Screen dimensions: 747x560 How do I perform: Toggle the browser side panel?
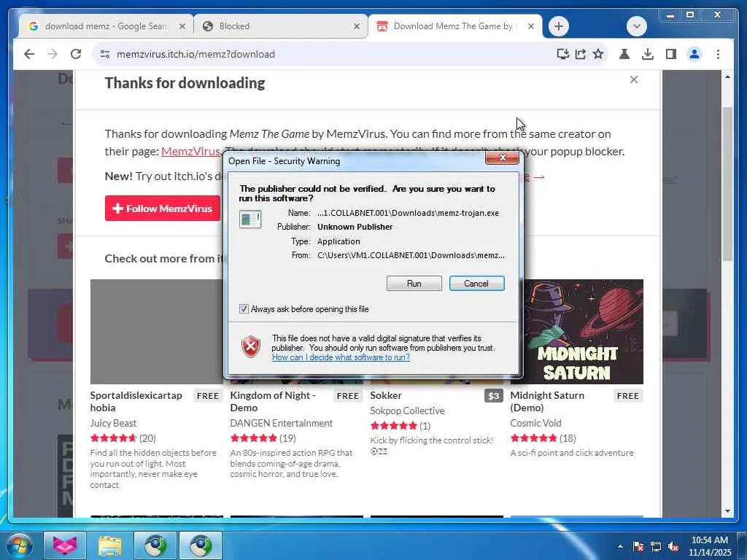point(671,54)
